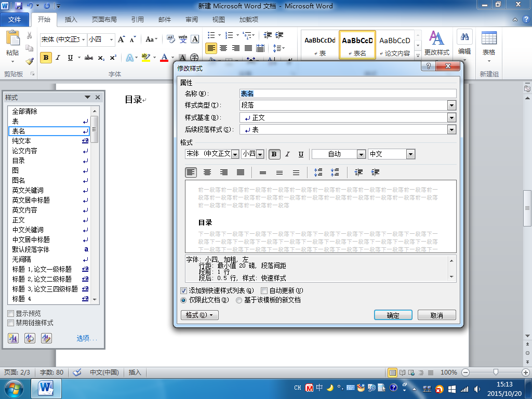Switch to the 插入 tab

tap(71, 20)
